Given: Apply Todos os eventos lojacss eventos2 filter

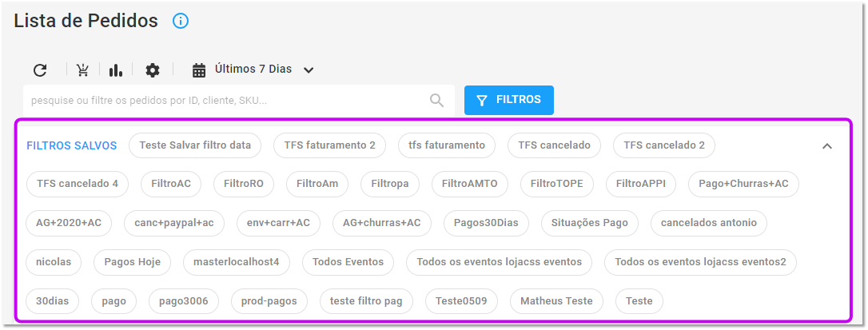Looking at the screenshot, I should click(700, 262).
